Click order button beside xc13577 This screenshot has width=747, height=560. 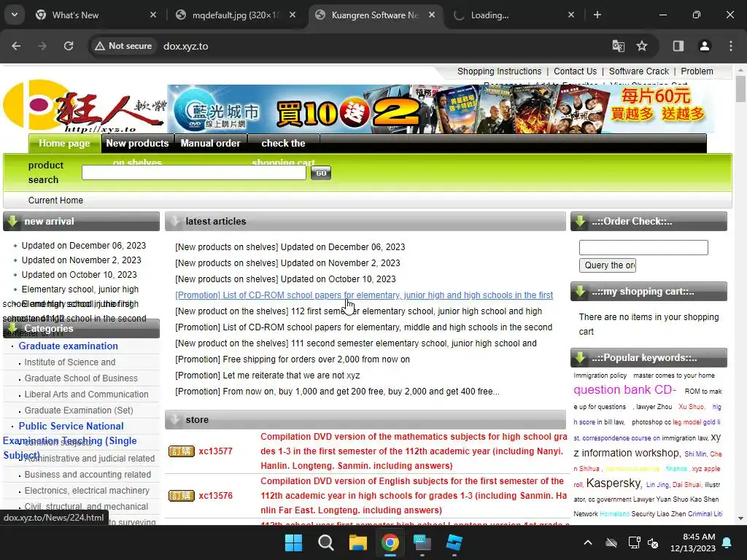coord(182,451)
